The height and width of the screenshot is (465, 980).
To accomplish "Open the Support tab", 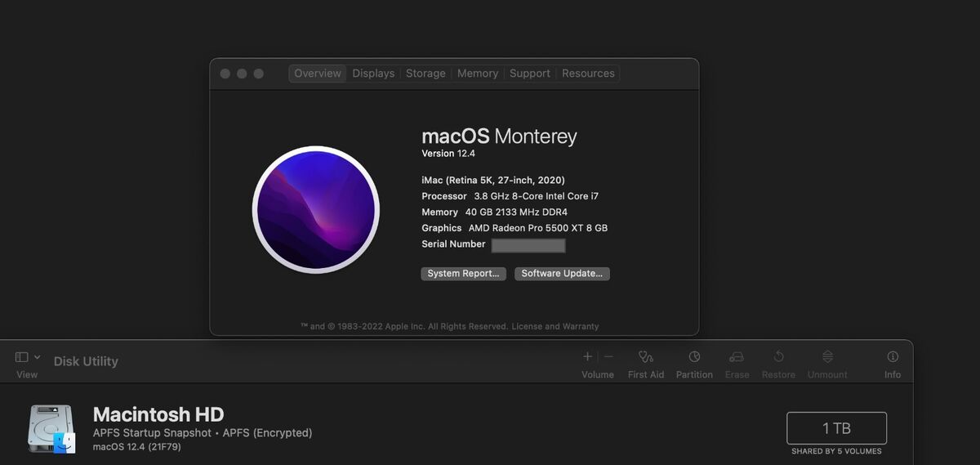I will coord(530,74).
